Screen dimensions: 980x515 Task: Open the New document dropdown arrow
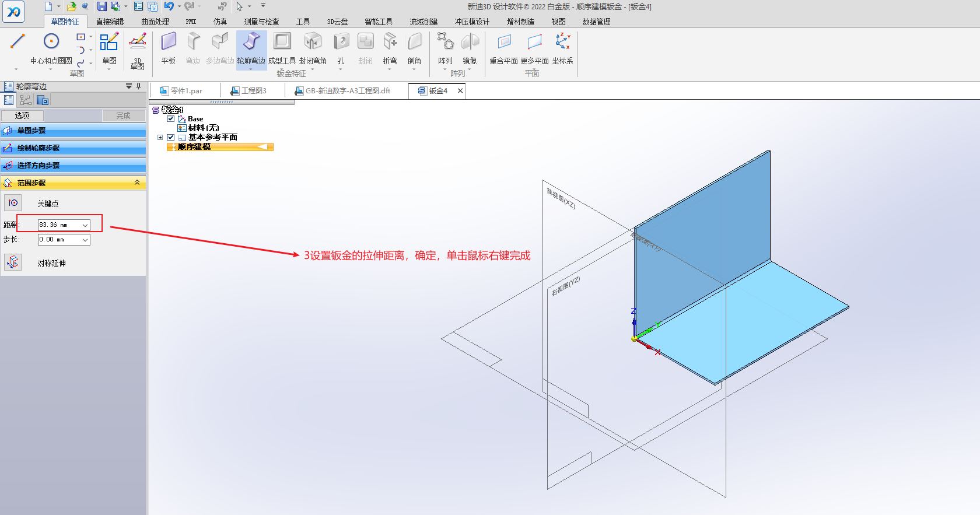[x=59, y=6]
